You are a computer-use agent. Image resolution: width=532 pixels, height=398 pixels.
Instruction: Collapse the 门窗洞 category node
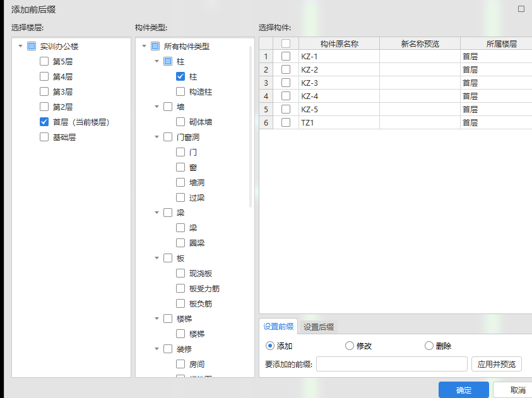pos(157,137)
